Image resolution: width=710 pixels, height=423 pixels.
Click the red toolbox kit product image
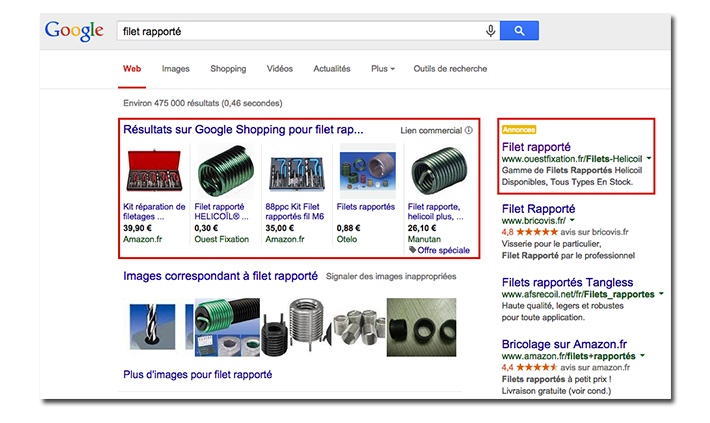(154, 171)
